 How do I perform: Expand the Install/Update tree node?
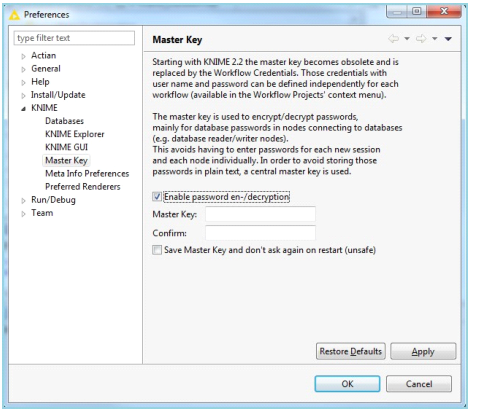[23, 96]
